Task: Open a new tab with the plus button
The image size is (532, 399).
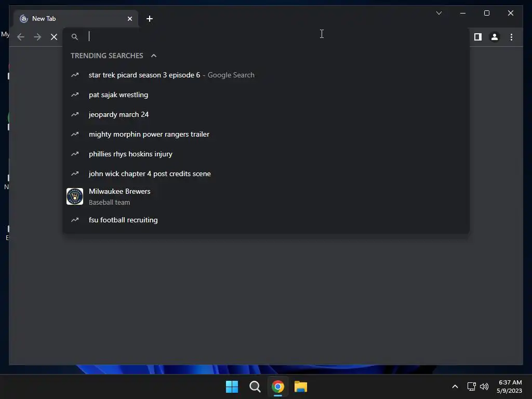Action: tap(150, 19)
